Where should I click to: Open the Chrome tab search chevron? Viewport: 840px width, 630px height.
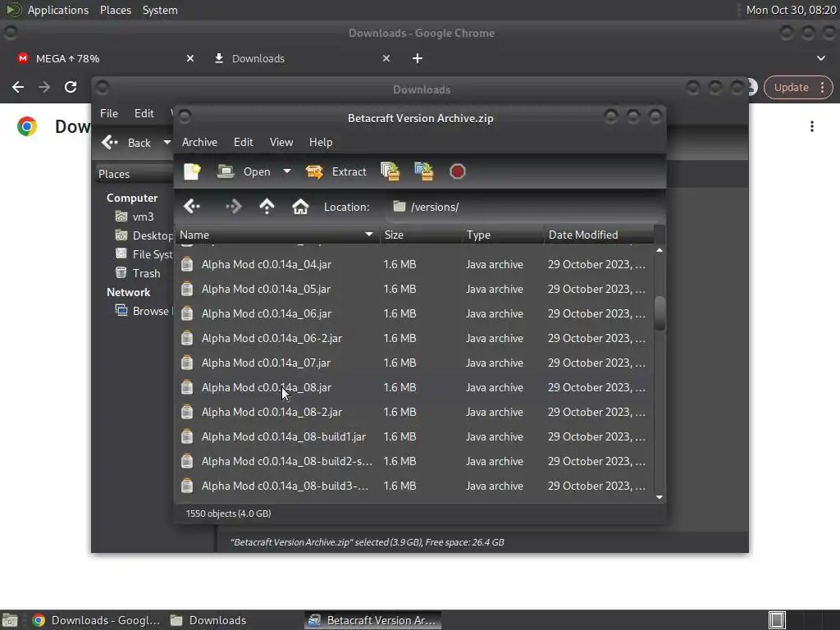(x=820, y=58)
